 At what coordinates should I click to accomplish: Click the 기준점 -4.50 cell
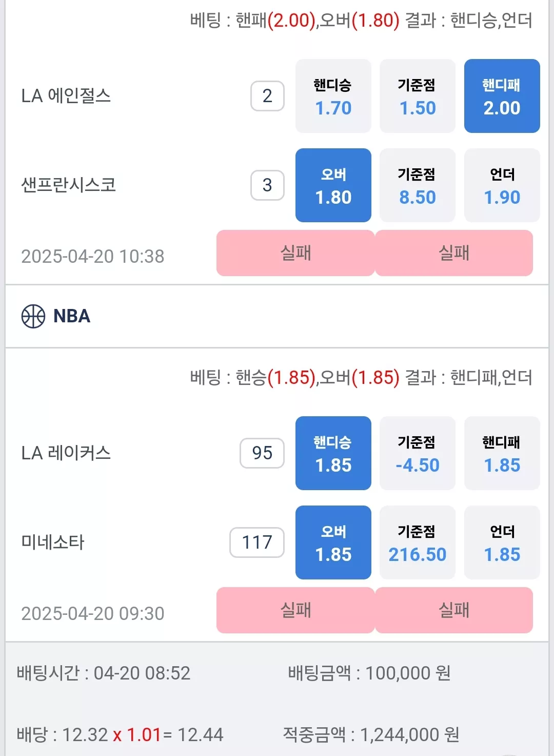(x=418, y=453)
